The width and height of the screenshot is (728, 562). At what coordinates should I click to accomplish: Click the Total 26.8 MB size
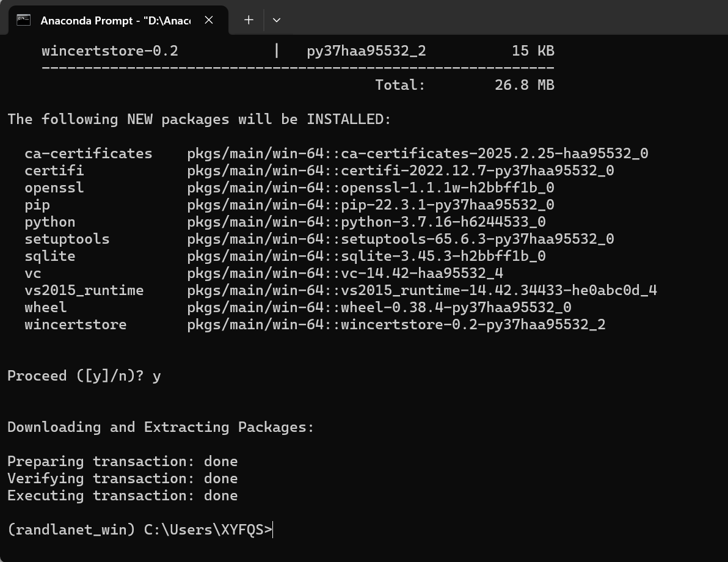[524, 85]
